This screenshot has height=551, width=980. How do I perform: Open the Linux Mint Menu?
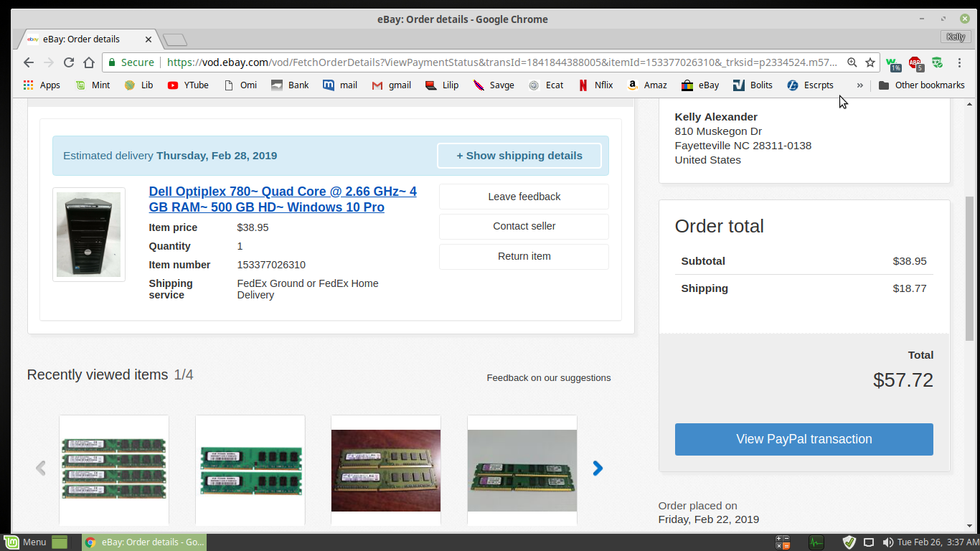point(25,542)
